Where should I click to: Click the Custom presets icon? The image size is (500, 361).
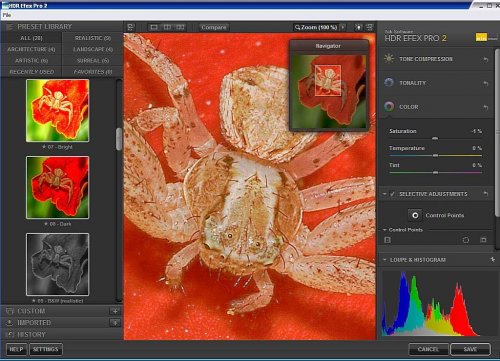click(x=10, y=311)
